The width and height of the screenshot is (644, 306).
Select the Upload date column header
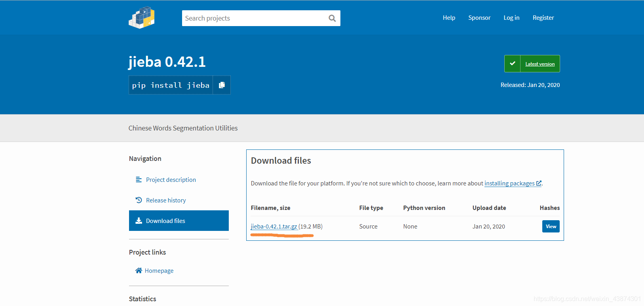[489, 208]
